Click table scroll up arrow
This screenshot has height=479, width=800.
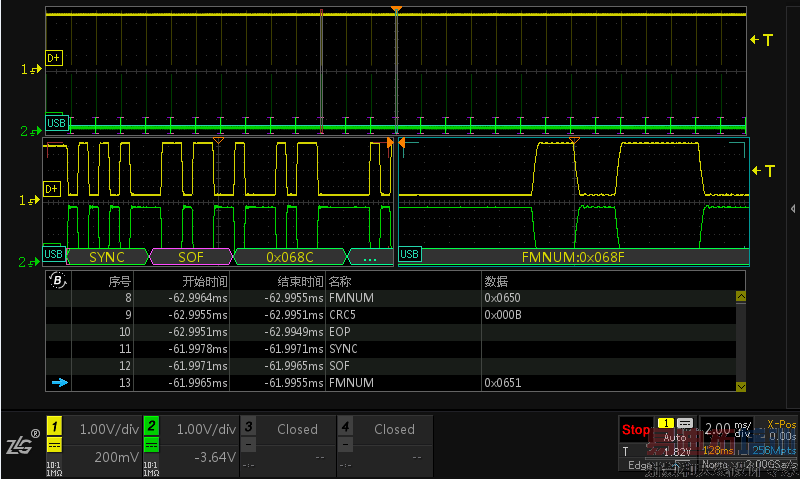coord(741,296)
